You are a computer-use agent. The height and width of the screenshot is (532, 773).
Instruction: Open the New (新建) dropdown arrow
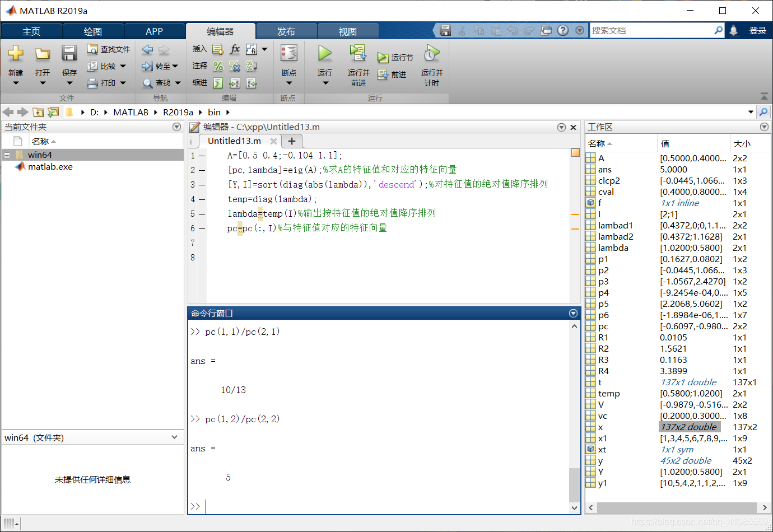point(16,83)
